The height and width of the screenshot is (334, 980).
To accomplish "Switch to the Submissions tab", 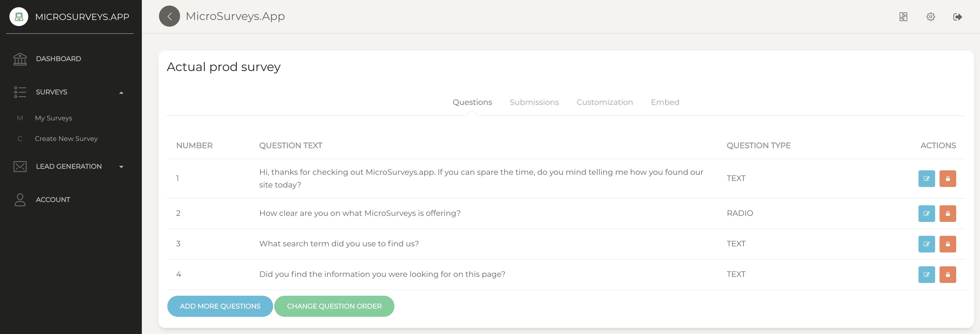I will 534,102.
